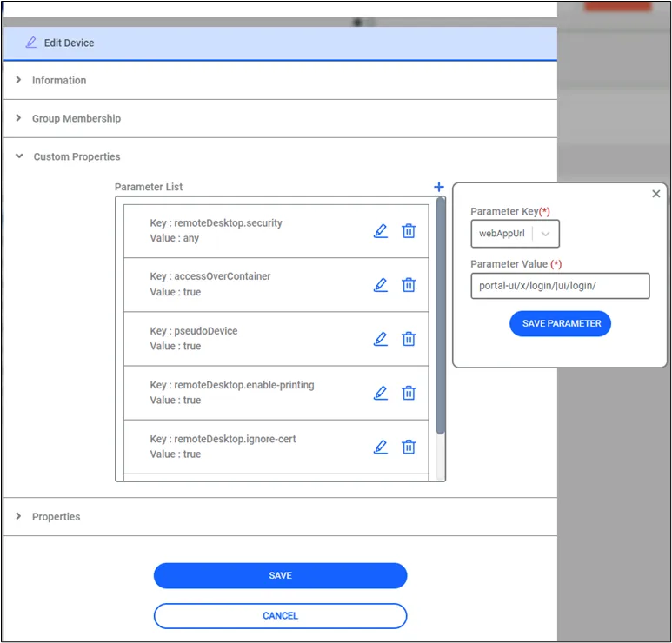The width and height of the screenshot is (672, 643).
Task: Edit the remoteDesktop.enable-printing parameter
Action: (x=381, y=393)
